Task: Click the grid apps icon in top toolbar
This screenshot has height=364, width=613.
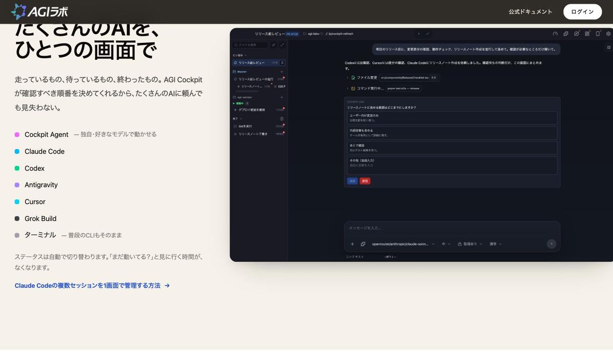Action: pyautogui.click(x=587, y=34)
